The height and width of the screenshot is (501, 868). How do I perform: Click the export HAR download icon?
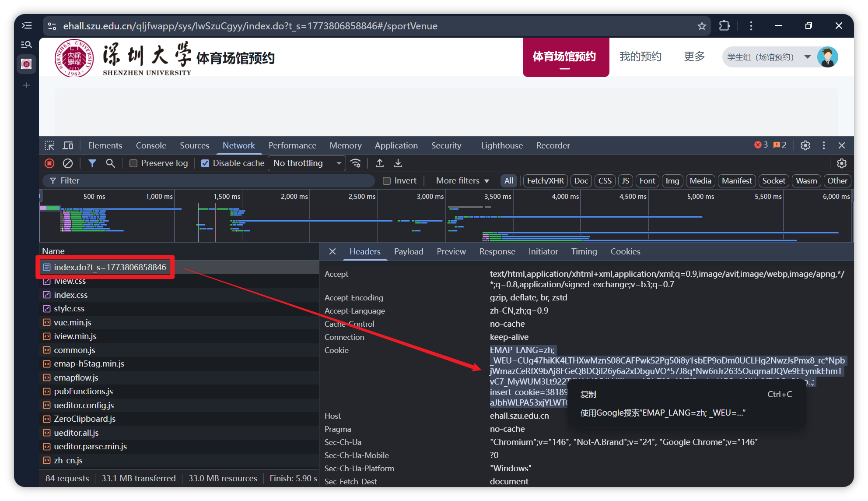click(x=398, y=163)
